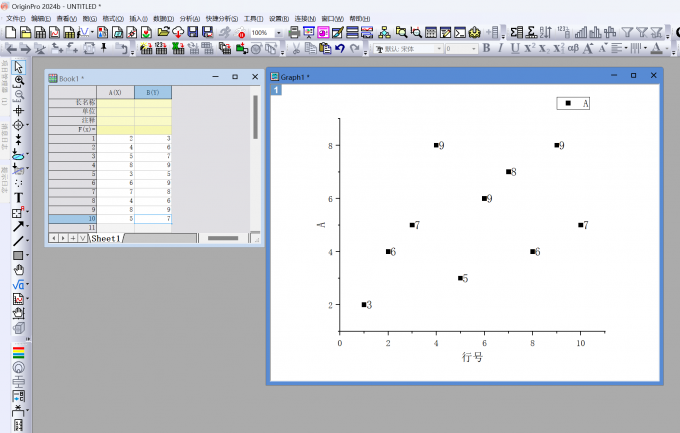Click the Add data filter funnel icon
680x433 pixels.
(627, 32)
